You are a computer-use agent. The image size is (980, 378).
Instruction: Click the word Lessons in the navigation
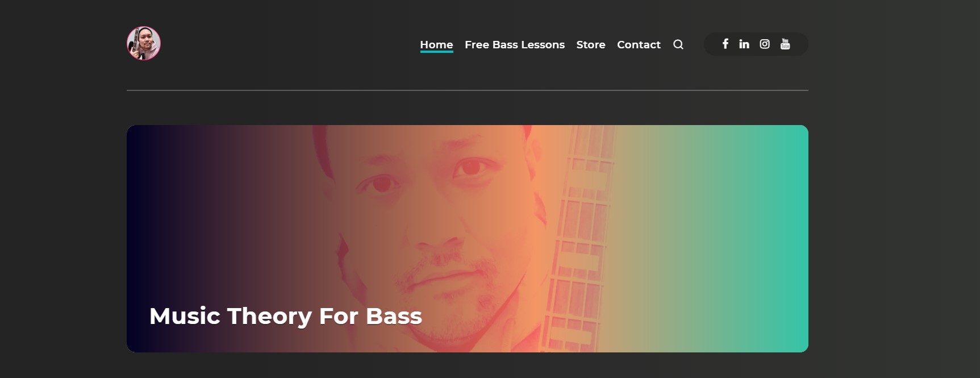click(x=543, y=44)
